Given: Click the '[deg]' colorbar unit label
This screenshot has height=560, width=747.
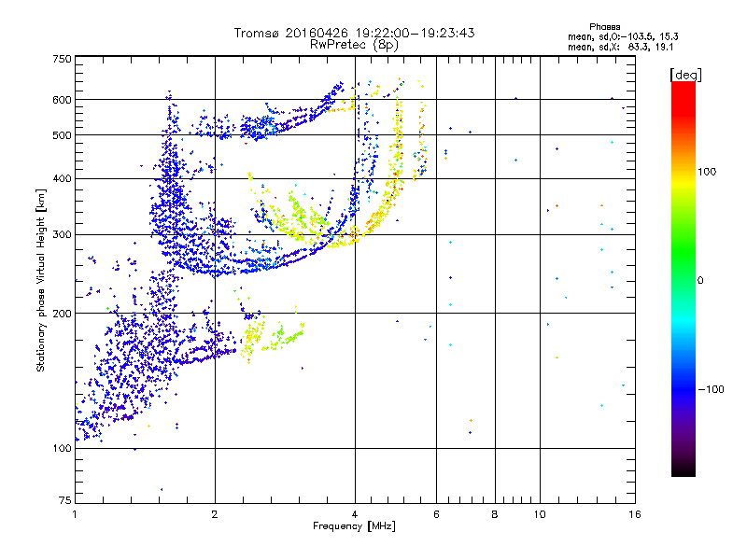Looking at the screenshot, I should [x=685, y=75].
